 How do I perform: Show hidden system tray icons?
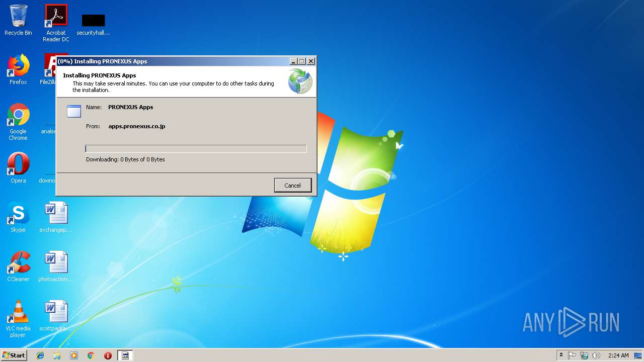(561, 355)
